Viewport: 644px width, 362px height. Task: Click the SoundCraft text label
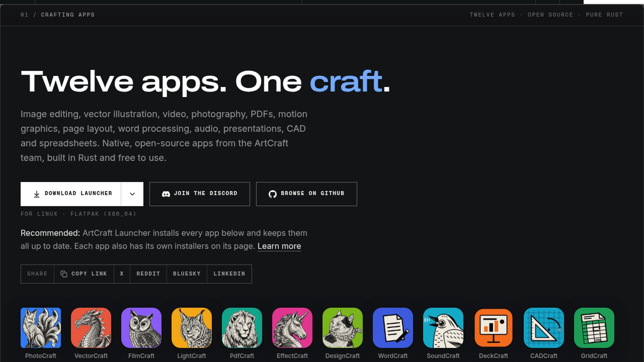pos(443,356)
